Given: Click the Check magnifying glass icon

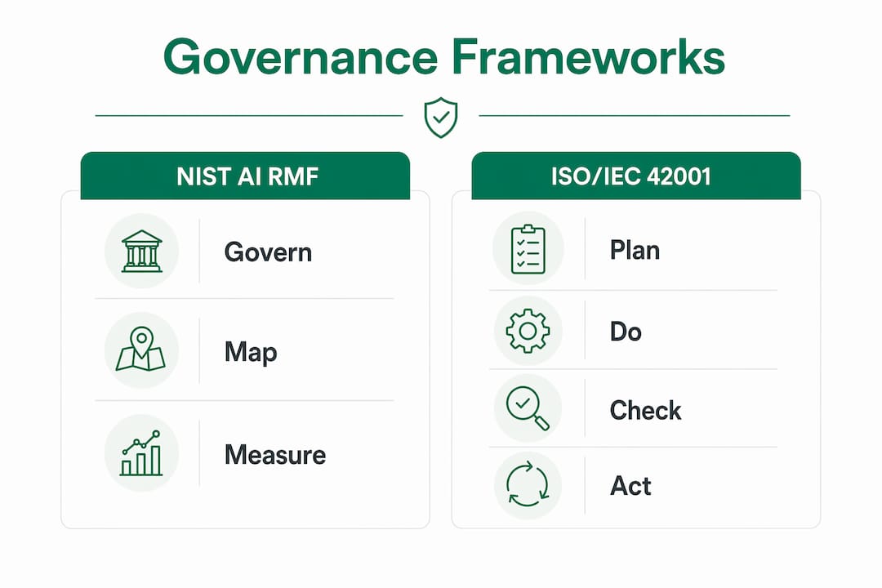Looking at the screenshot, I should (527, 408).
